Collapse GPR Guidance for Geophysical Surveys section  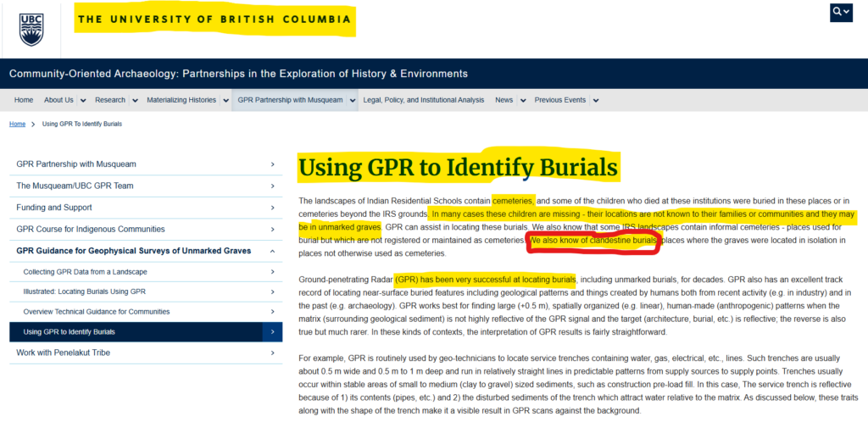(271, 251)
